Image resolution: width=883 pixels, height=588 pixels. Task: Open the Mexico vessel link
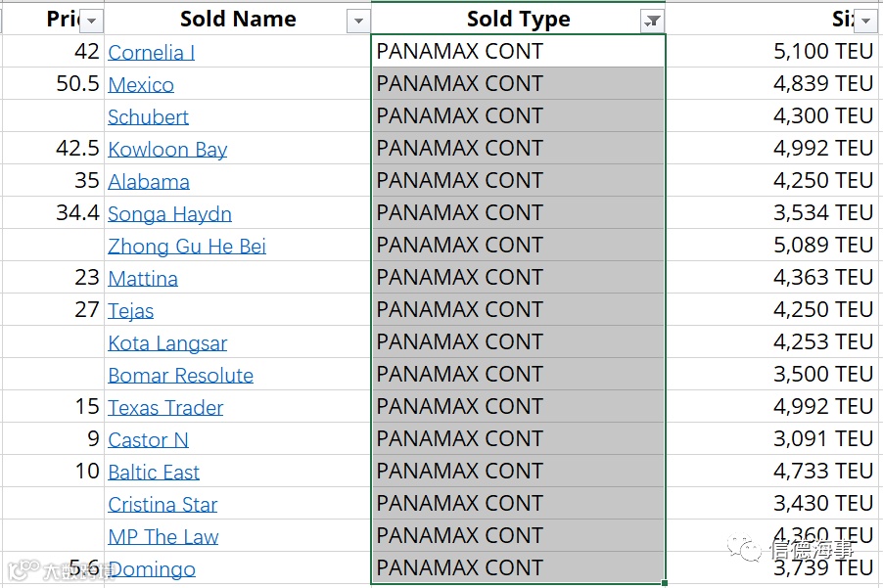tap(141, 85)
